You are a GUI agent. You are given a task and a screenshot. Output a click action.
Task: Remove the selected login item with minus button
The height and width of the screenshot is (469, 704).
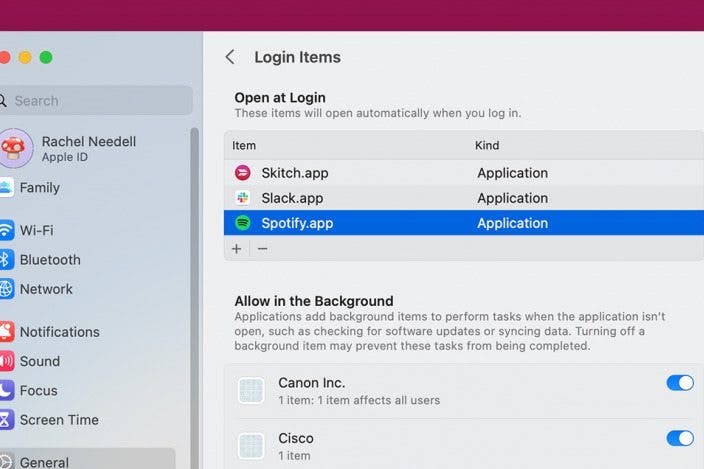263,249
